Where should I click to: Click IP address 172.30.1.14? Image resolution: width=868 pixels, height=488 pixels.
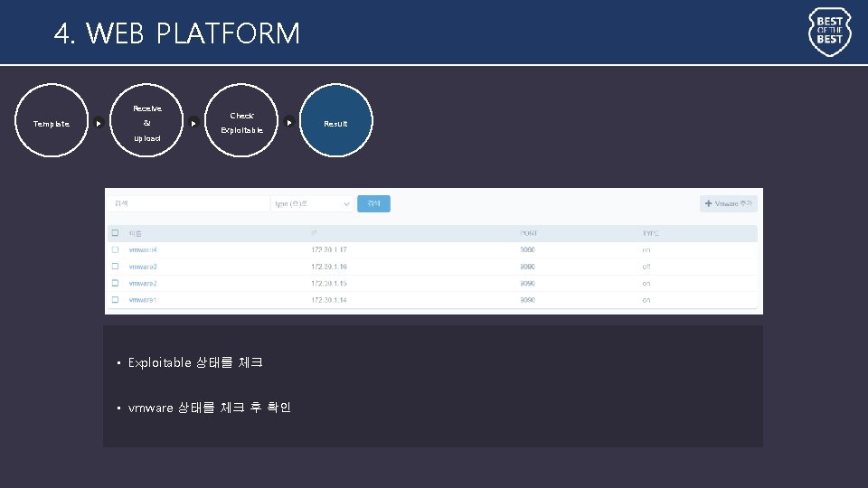(329, 300)
